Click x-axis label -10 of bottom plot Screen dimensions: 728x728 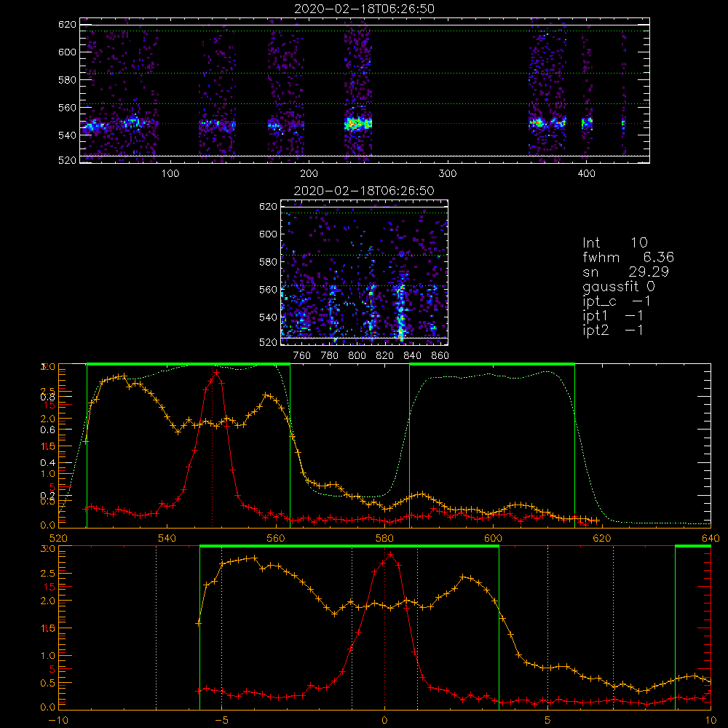(58, 721)
